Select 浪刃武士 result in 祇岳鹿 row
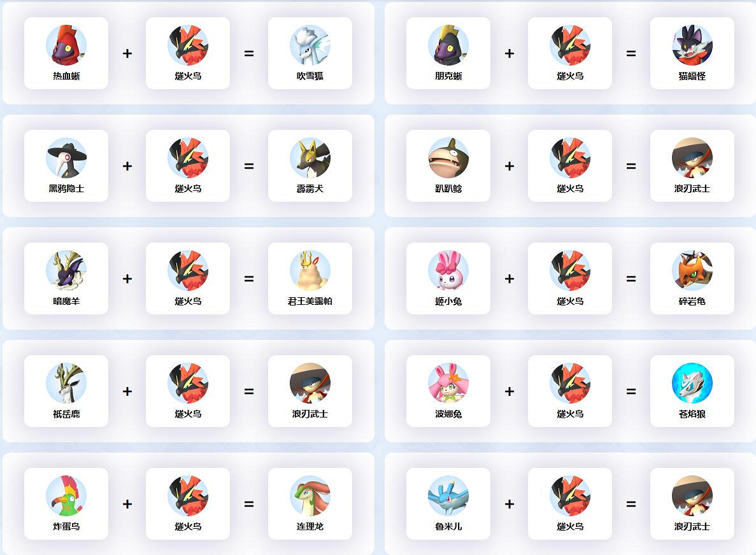Image resolution: width=756 pixels, height=555 pixels. [x=310, y=384]
